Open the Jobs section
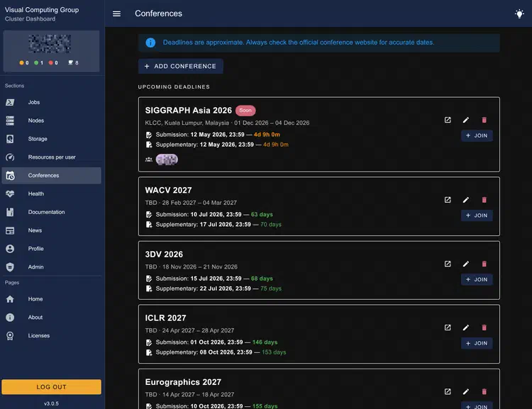Viewport: 532px width, 409px height. [x=51, y=102]
